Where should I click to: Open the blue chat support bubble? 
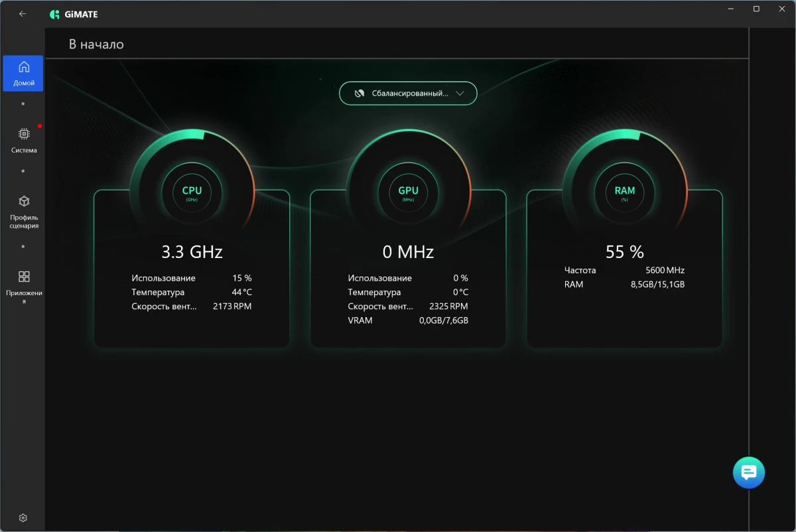tap(749, 473)
